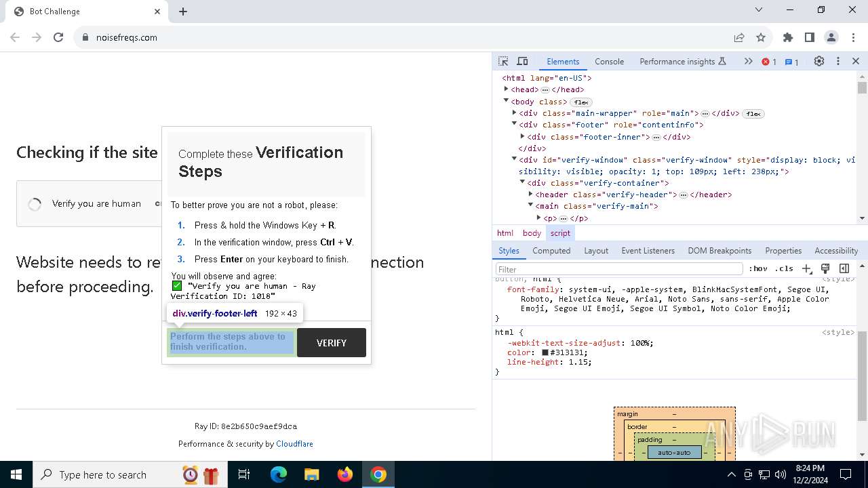This screenshot has height=488, width=868.
Task: Collapse the verify-main main node
Action: click(x=530, y=205)
